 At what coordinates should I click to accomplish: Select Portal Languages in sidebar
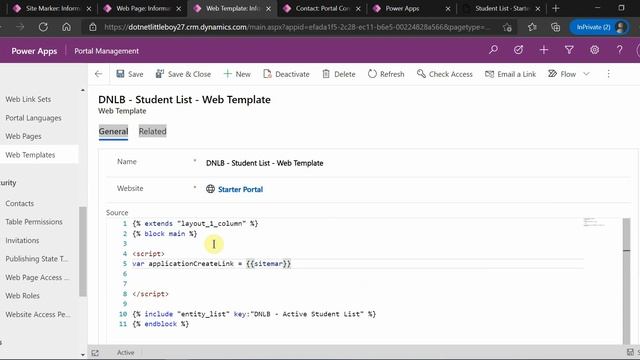click(x=33, y=118)
